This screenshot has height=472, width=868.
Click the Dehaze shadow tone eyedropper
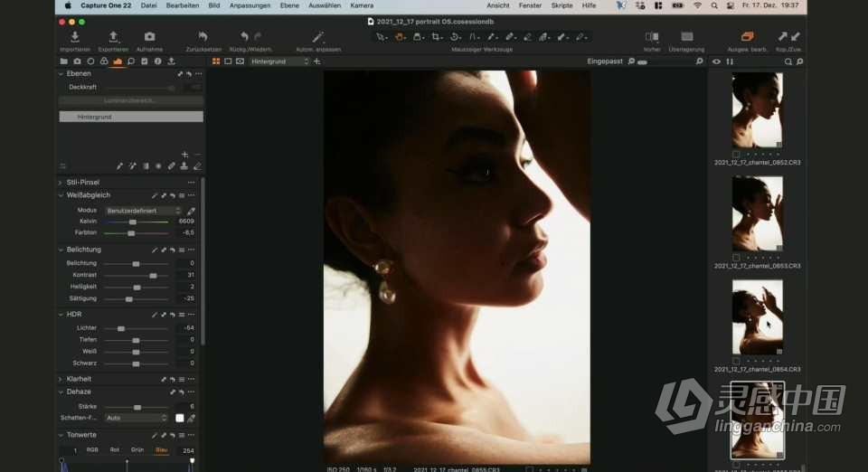[191, 419]
